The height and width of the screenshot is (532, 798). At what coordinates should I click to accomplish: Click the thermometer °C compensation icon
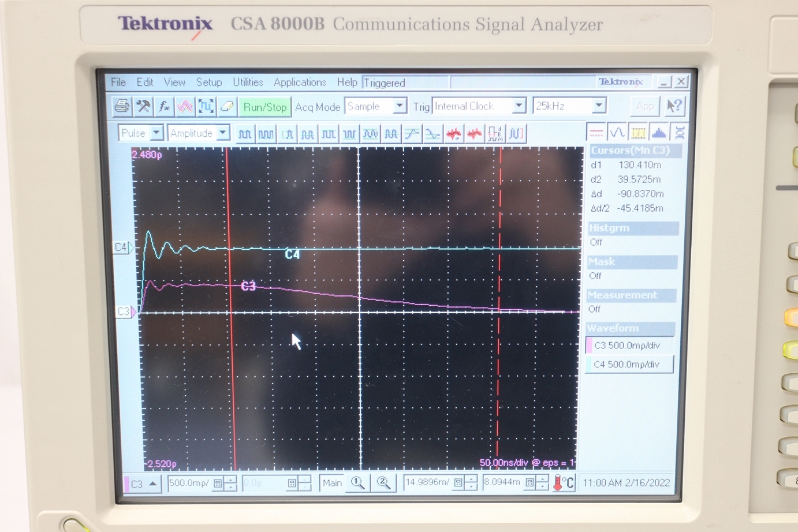click(x=564, y=482)
